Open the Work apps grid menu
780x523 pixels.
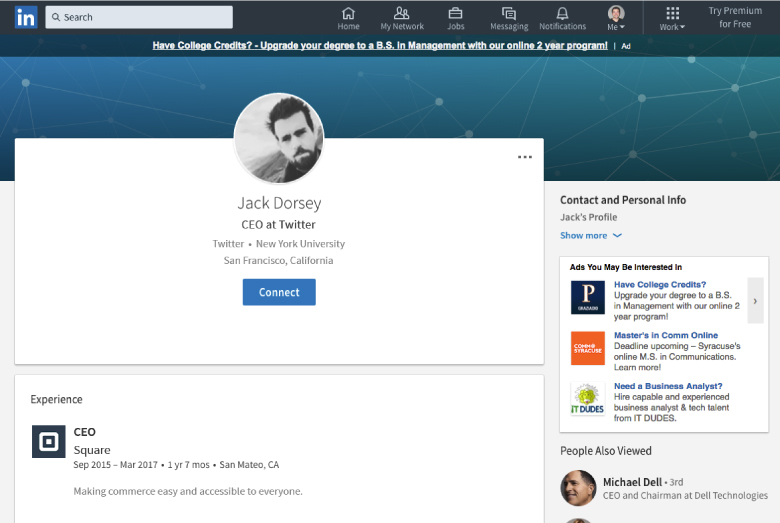pyautogui.click(x=672, y=18)
